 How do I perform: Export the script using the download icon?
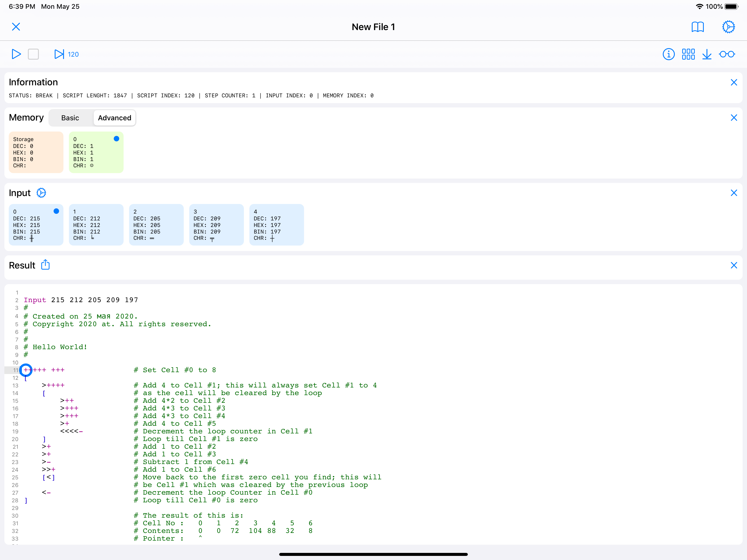pyautogui.click(x=707, y=54)
